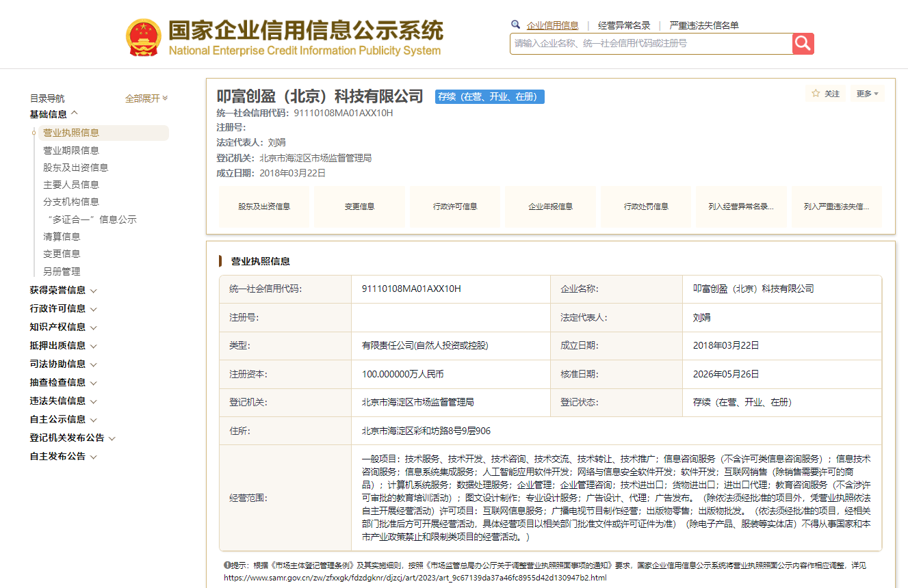The width and height of the screenshot is (908, 588).
Task: Open 另册管理 in the sidebar
Action: click(x=62, y=271)
